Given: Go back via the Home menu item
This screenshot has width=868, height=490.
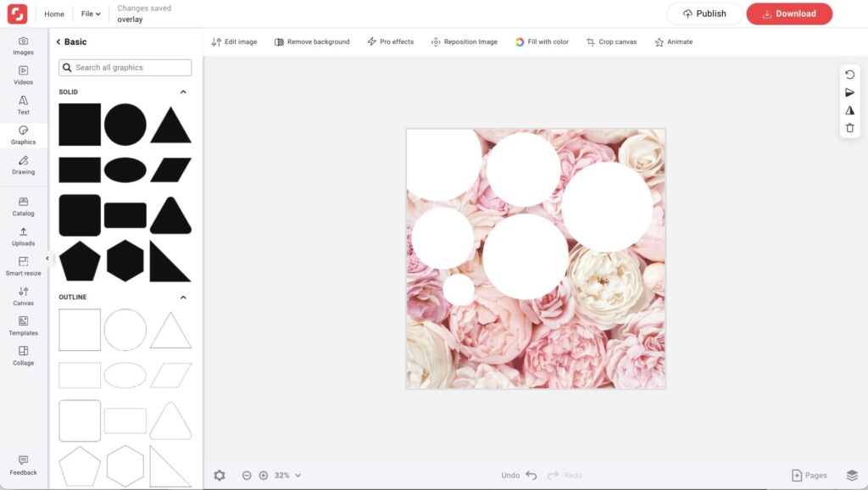Looking at the screenshot, I should [53, 14].
